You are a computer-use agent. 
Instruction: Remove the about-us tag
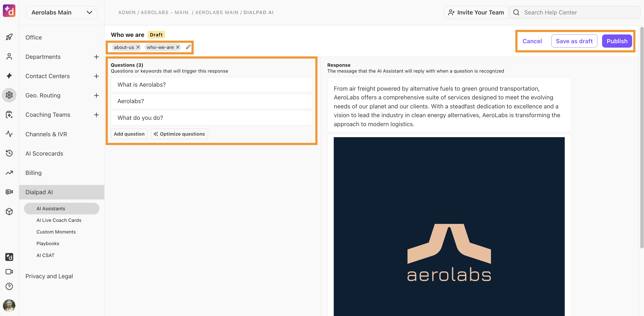138,47
